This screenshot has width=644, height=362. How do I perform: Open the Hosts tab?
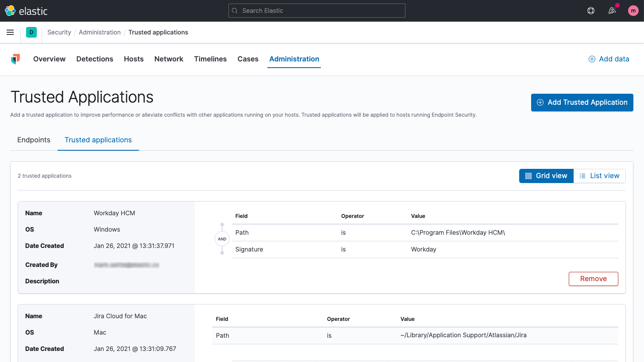point(134,59)
